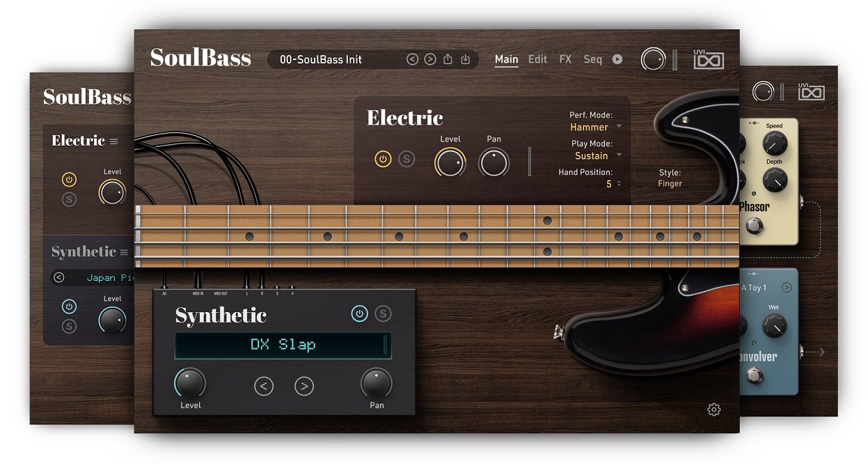Image resolution: width=868 pixels, height=464 pixels.
Task: Click the Finger style label
Action: coord(670,184)
